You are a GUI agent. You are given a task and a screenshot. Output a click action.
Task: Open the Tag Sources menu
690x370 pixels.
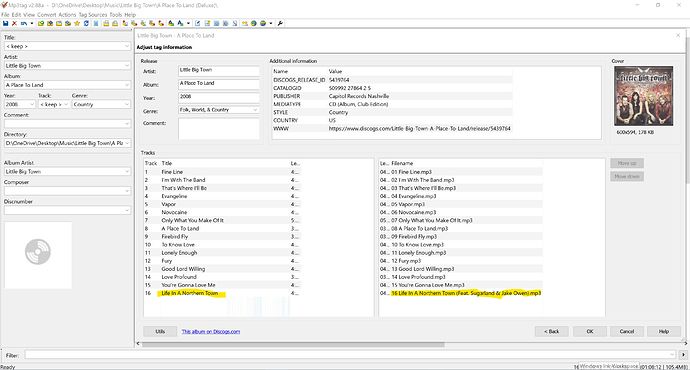click(93, 15)
